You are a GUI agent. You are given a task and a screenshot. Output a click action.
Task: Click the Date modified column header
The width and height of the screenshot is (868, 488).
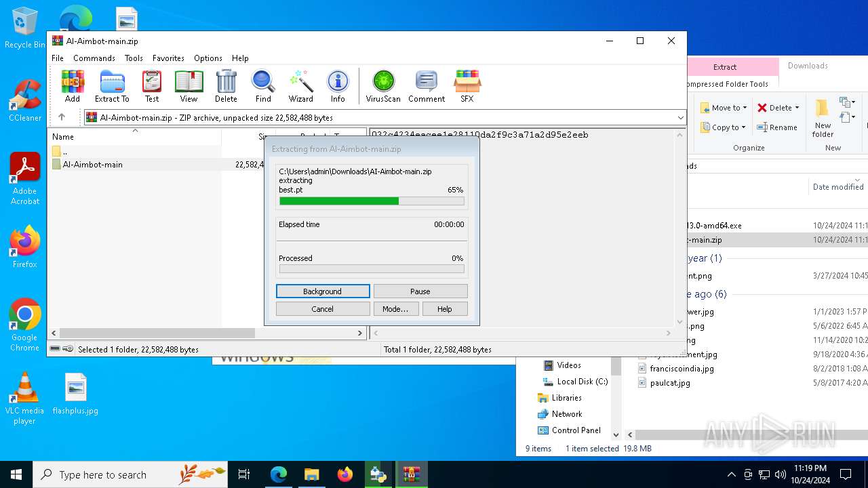[x=838, y=187]
